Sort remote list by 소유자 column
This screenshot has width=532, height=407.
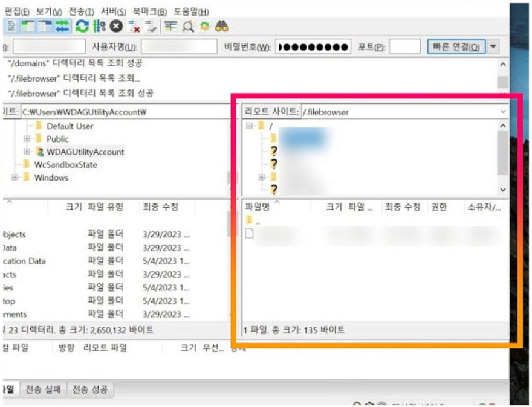point(484,207)
